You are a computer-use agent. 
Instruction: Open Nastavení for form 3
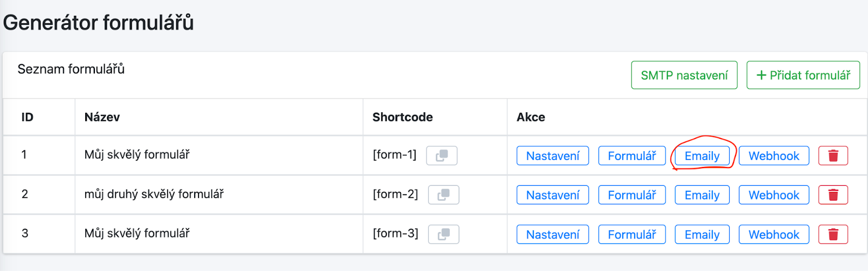(553, 234)
